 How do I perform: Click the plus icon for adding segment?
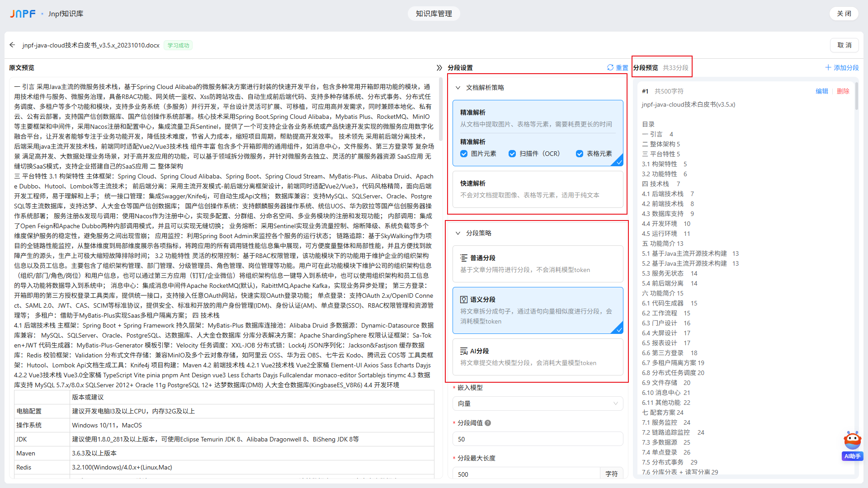pyautogui.click(x=828, y=67)
